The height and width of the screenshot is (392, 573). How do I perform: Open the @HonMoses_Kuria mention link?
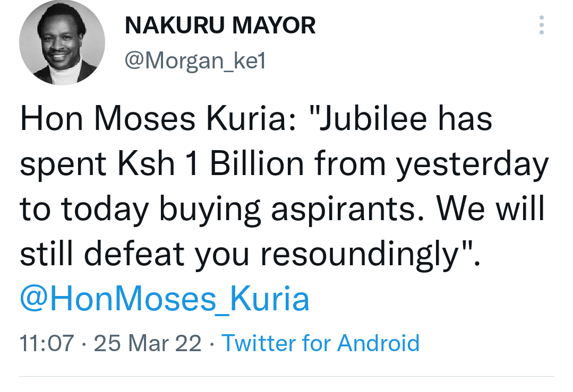click(x=165, y=299)
